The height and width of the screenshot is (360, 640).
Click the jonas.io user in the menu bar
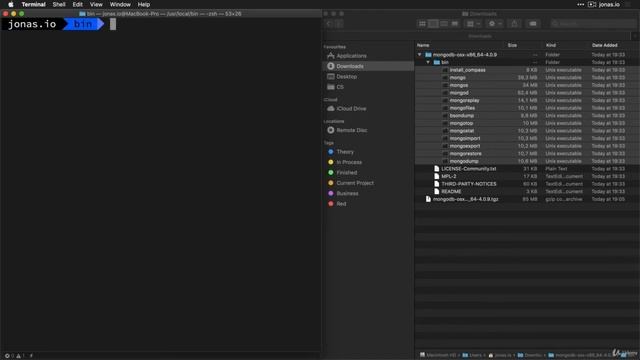[x=609, y=4]
